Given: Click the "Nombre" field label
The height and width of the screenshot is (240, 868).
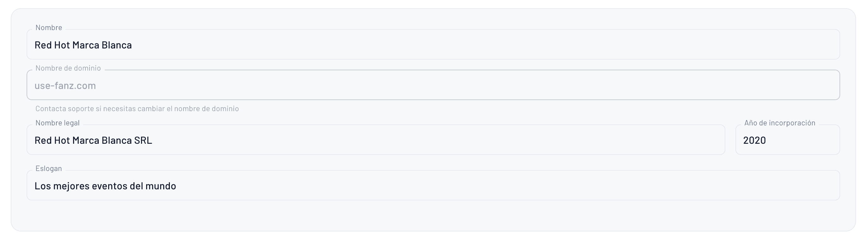Looking at the screenshot, I should pyautogui.click(x=49, y=28).
